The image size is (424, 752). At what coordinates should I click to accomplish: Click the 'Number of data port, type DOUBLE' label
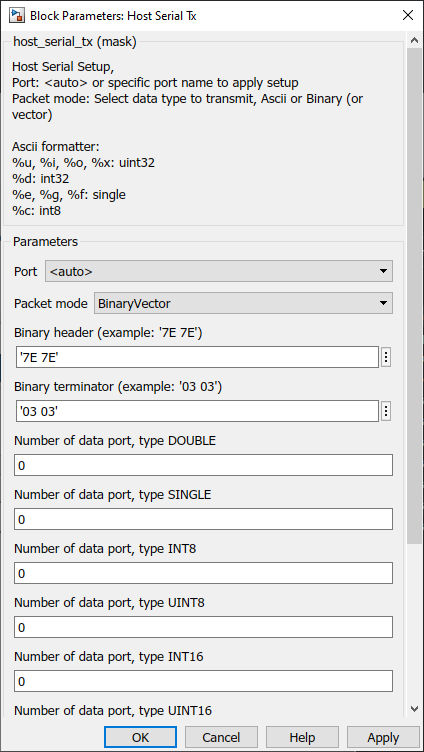tap(115, 441)
